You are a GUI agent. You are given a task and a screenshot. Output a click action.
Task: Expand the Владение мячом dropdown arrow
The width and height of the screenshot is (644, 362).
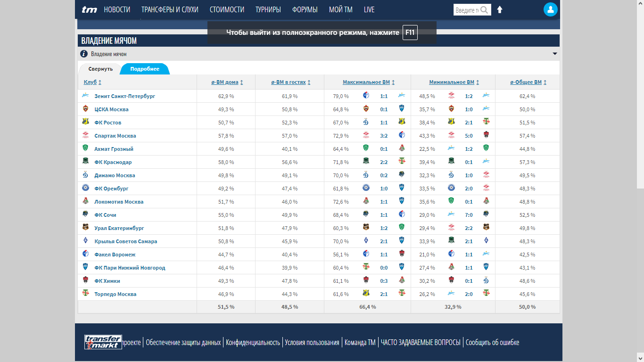pyautogui.click(x=555, y=54)
